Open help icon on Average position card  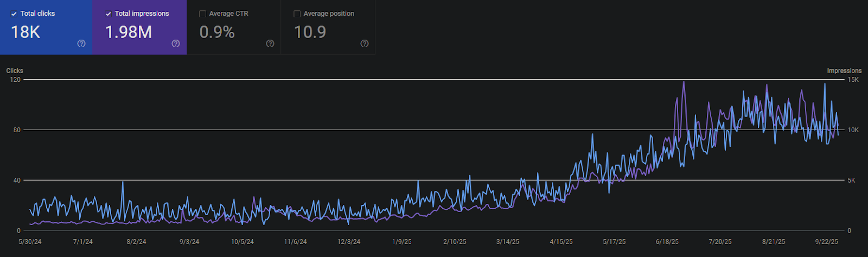click(x=365, y=43)
